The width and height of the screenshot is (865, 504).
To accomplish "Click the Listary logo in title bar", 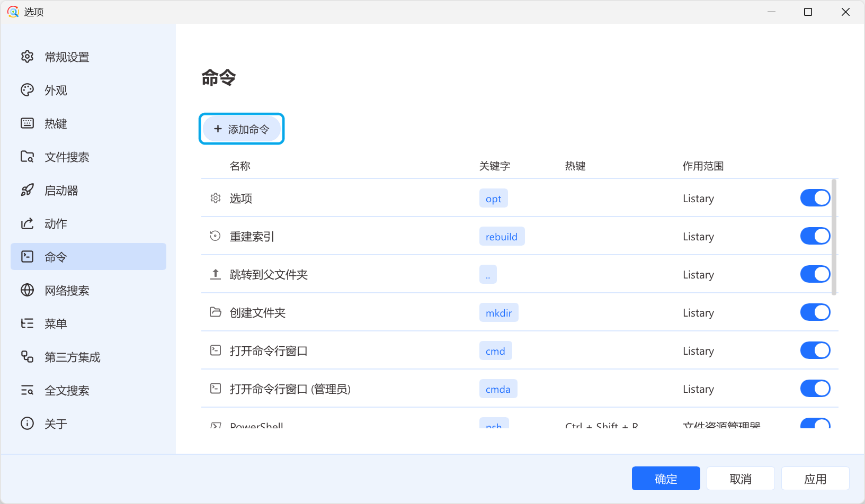I will click(x=13, y=12).
